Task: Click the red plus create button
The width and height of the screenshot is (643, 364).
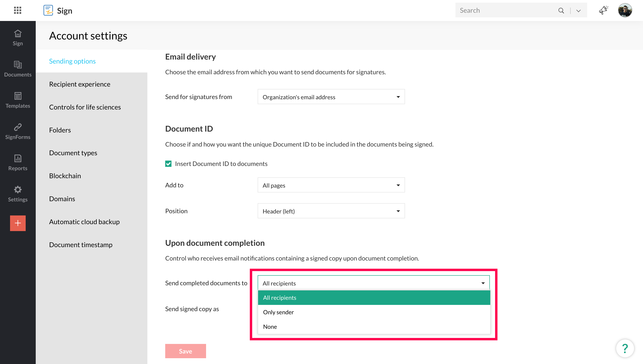Action: 17,223
